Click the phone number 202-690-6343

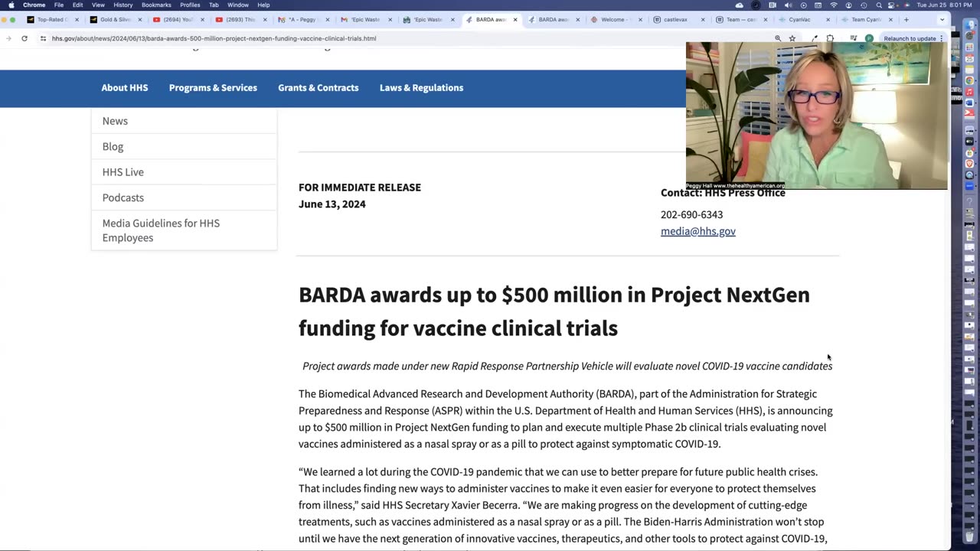691,214
